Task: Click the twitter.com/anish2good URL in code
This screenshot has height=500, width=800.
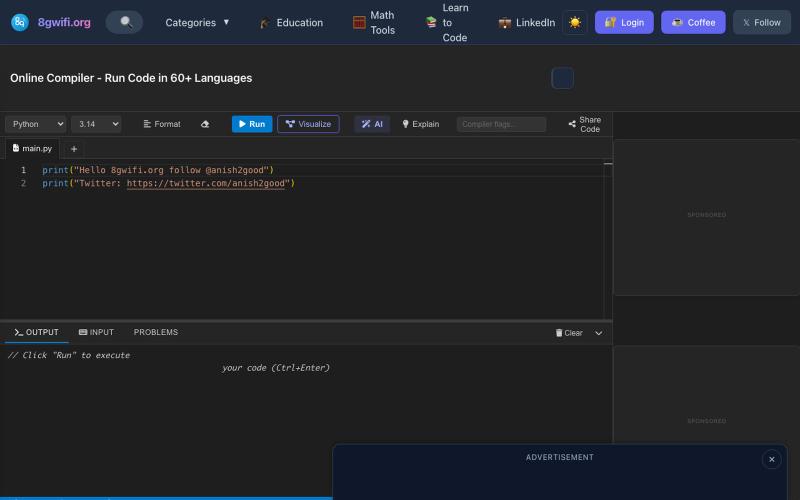Action: (206, 183)
